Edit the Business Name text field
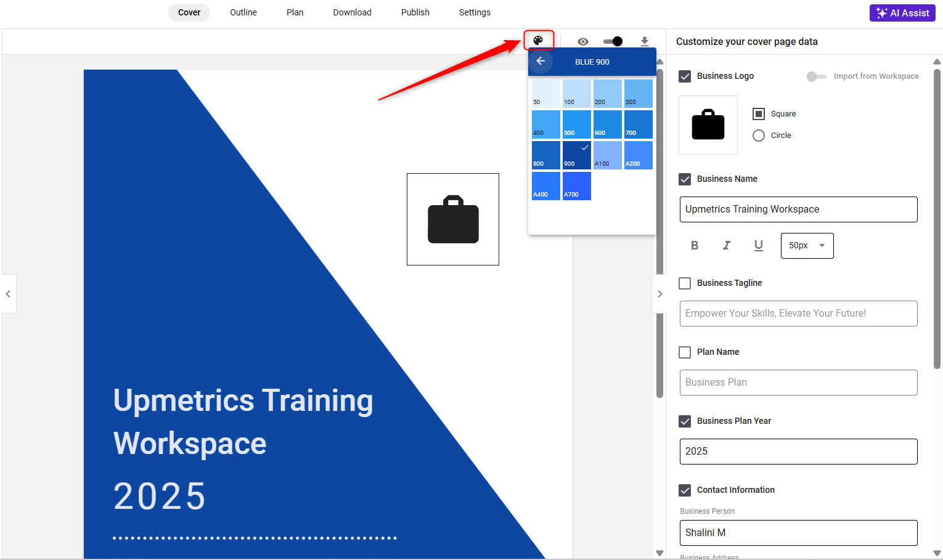Viewport: 943px width, 560px height. [799, 209]
